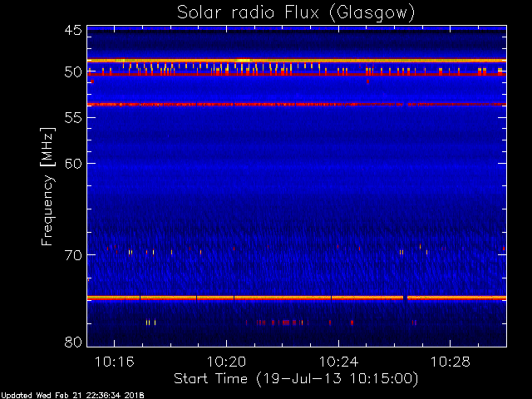Click the '10:28' time tick label
The image size is (532, 399).
coord(451,362)
